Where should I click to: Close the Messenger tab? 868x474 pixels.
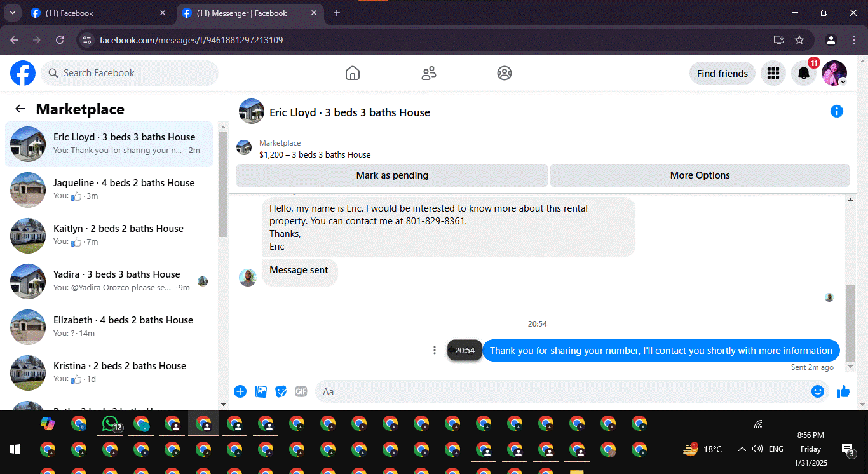[313, 13]
